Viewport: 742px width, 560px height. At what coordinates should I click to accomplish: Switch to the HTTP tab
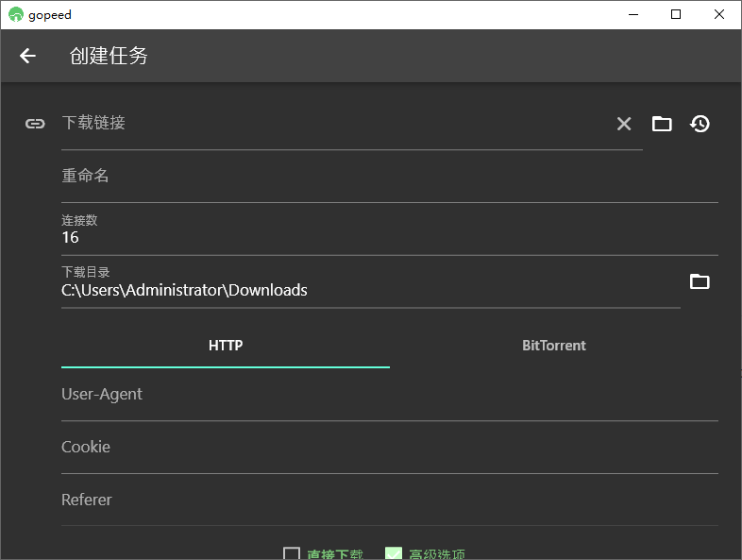226,346
